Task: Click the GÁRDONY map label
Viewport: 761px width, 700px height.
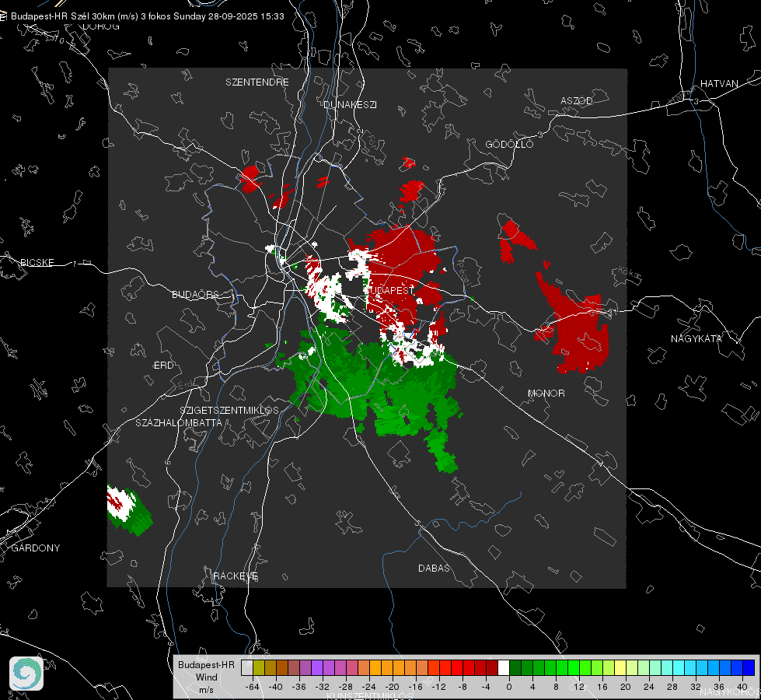Action: pyautogui.click(x=36, y=548)
